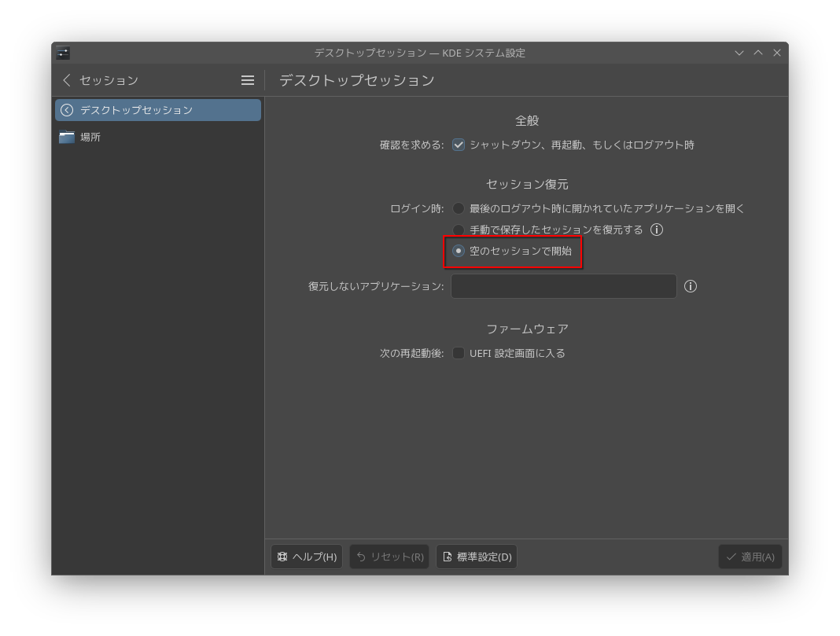This screenshot has height=636, width=840.
Task: Click the リセット(R) button
Action: [389, 557]
